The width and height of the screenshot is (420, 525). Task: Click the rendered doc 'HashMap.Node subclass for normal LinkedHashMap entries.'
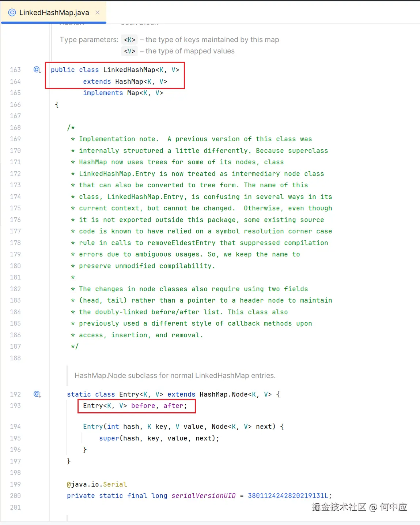coord(175,375)
